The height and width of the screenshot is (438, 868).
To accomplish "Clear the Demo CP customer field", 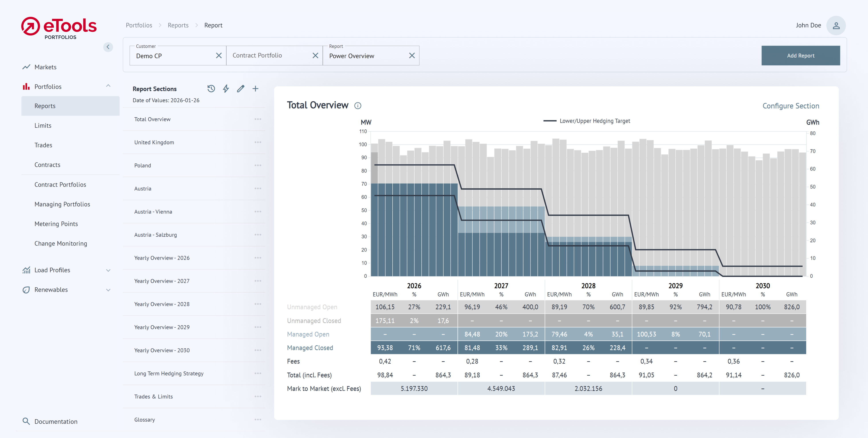I will click(219, 56).
